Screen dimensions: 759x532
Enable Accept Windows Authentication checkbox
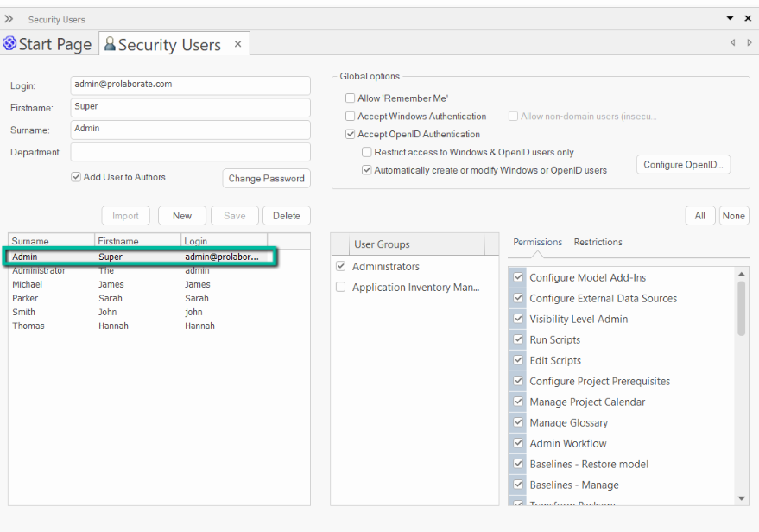(x=350, y=117)
